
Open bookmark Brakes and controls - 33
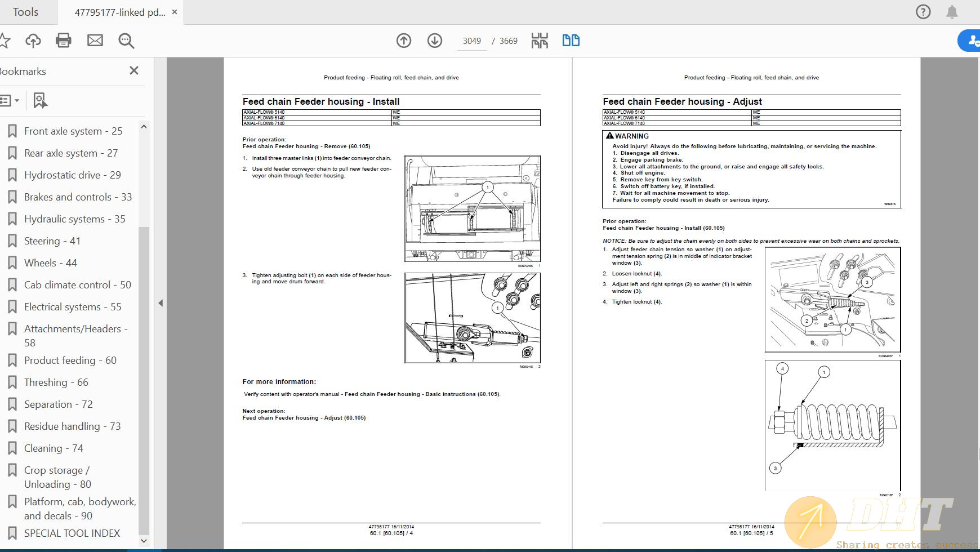pos(78,197)
